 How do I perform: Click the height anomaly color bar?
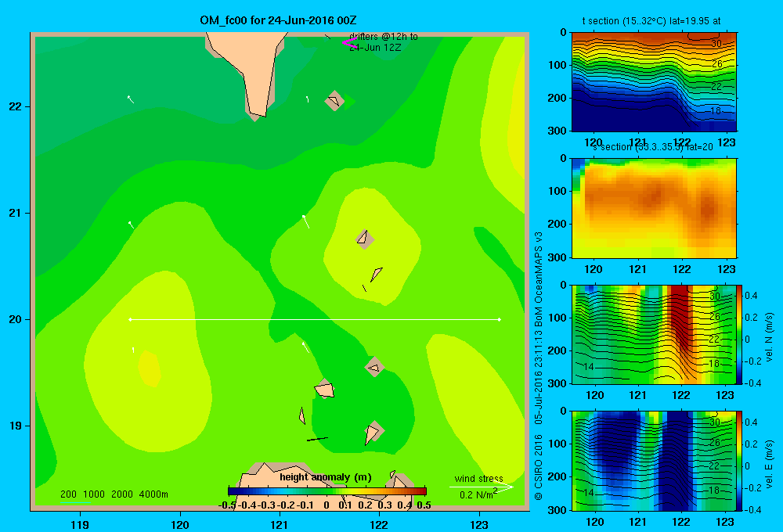click(327, 491)
